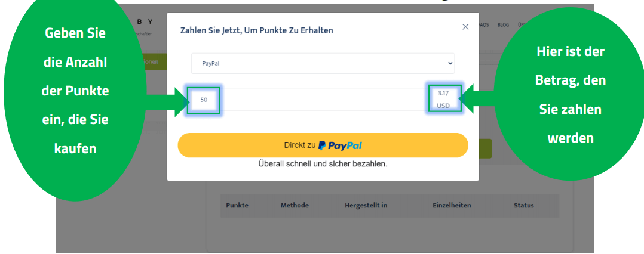644x254 pixels.
Task: Click the green button behind dialog's right edge
Action: [x=485, y=148]
